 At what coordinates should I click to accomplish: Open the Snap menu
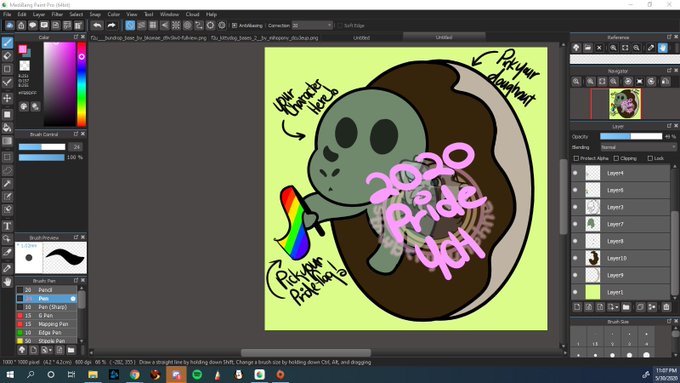coord(95,14)
